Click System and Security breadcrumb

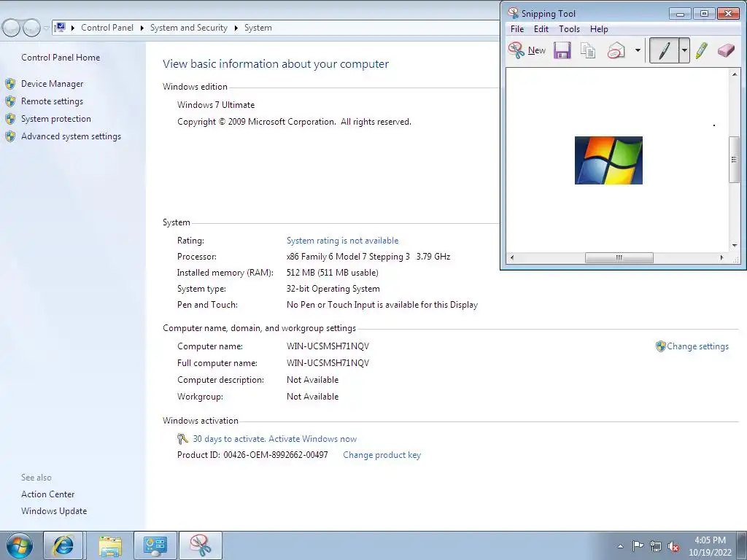(x=189, y=28)
